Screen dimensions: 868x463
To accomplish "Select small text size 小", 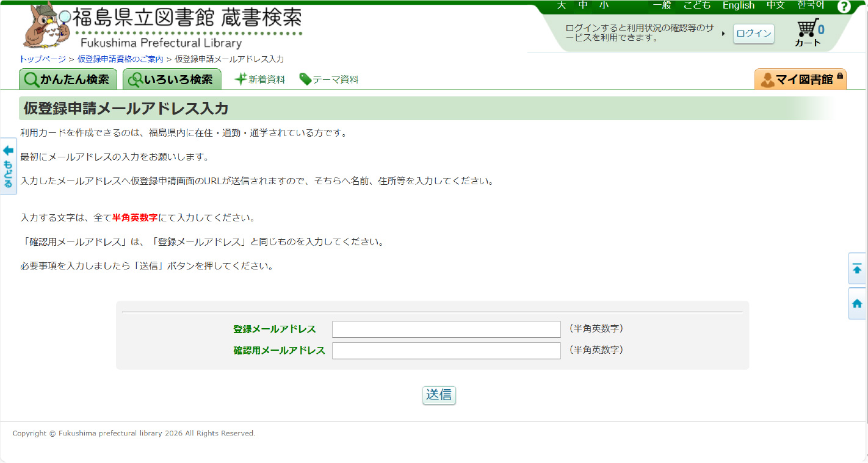I will (x=604, y=5).
